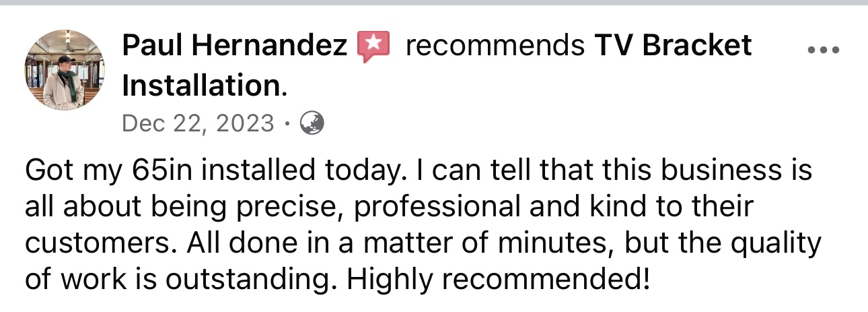This screenshot has width=868, height=312.
Task: Open Paul Hernandez's profile photo
Action: (x=65, y=70)
